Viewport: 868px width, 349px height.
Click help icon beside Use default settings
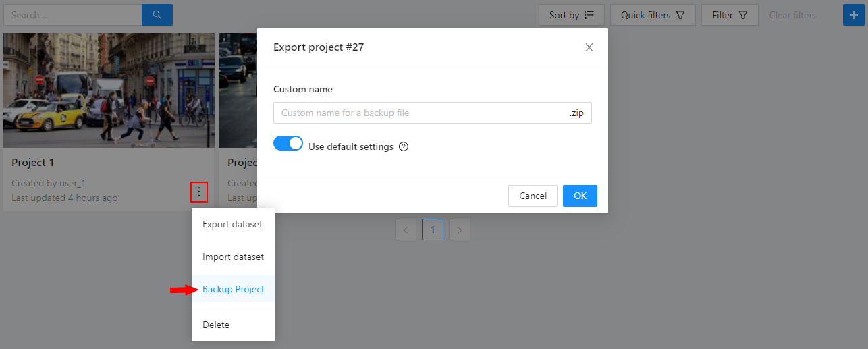[x=404, y=147]
